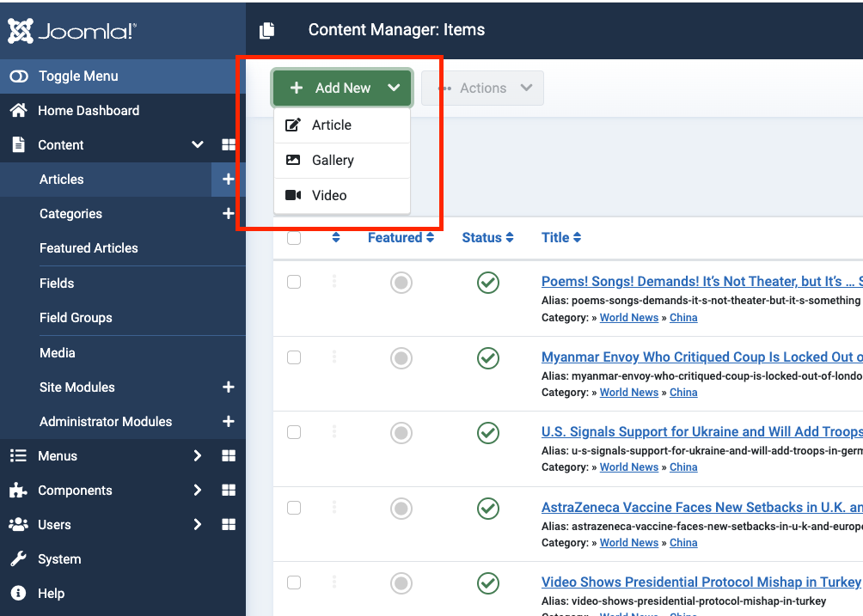
Task: Open the Content dashboard grid icon
Action: coord(229,145)
